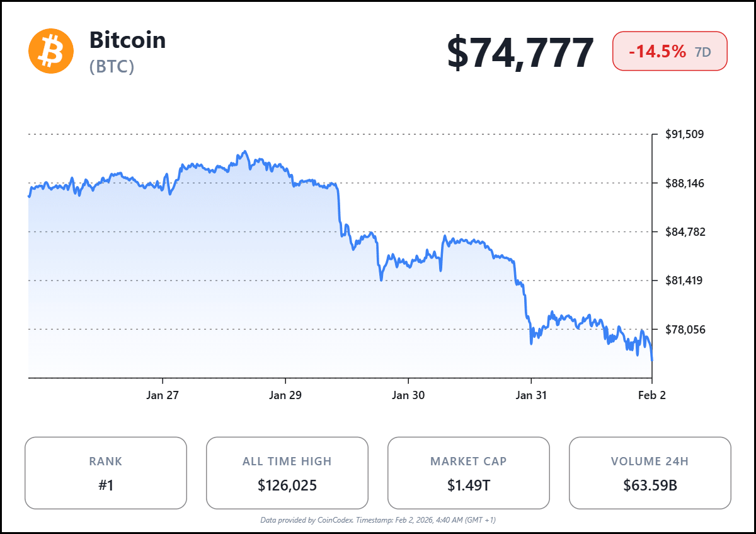Click the $78,056 price axis label
This screenshot has width=756, height=534.
coord(685,329)
